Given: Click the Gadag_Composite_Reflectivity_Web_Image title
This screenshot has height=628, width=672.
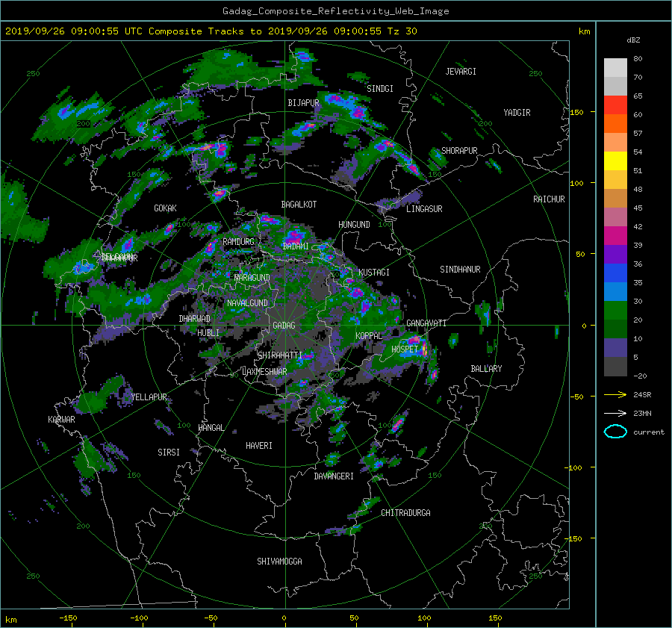Looking at the screenshot, I should point(335,11).
